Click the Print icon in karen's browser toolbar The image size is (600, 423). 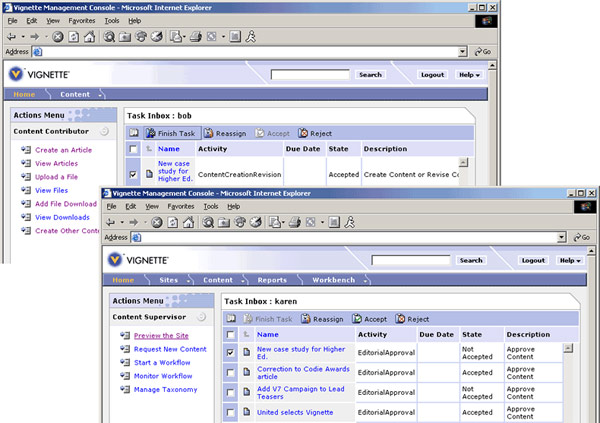coord(295,222)
